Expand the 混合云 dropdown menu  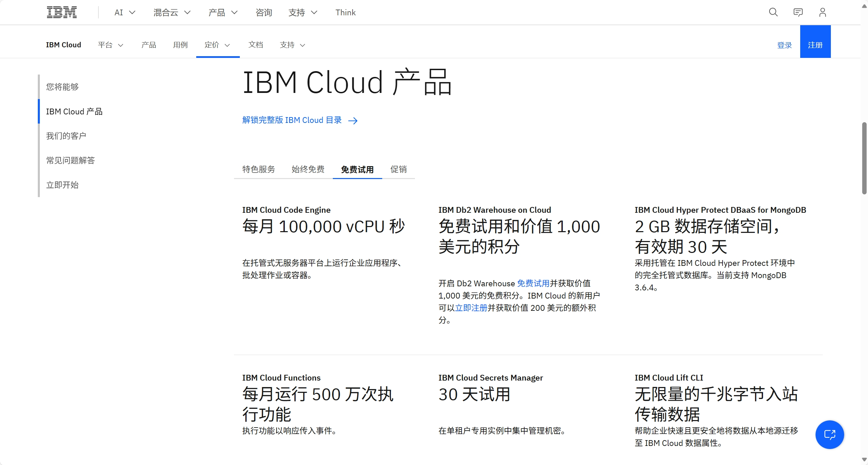(x=172, y=13)
